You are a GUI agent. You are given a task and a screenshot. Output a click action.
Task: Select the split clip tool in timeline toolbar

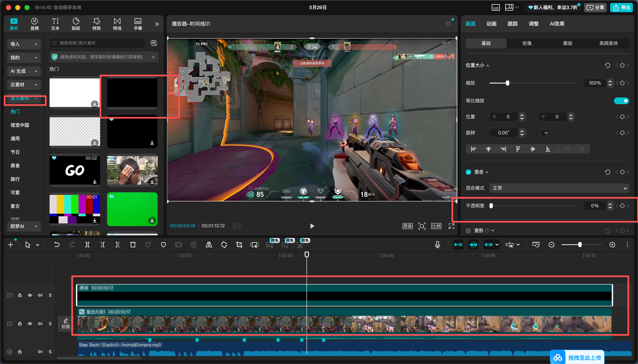(87, 245)
